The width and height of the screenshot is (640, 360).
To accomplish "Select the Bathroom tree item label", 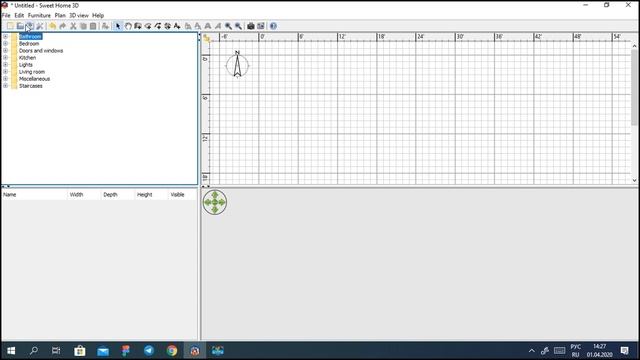I will point(31,36).
